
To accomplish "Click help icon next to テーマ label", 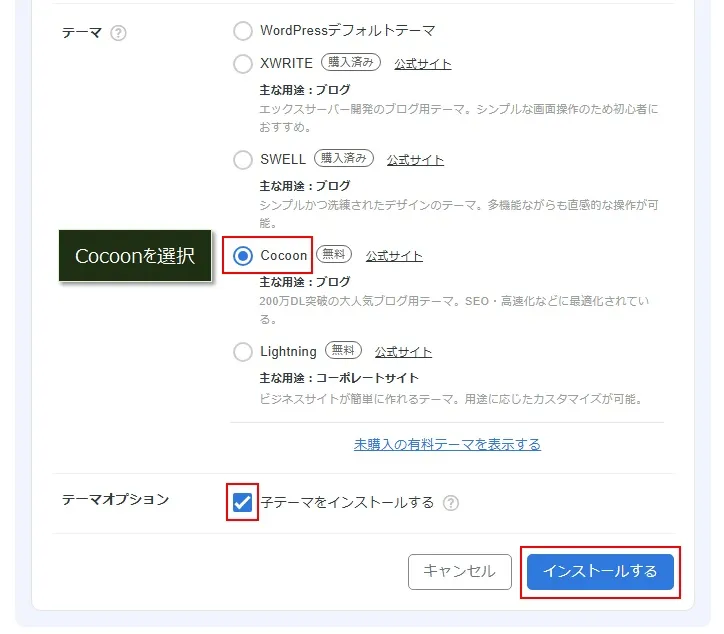I will [119, 33].
